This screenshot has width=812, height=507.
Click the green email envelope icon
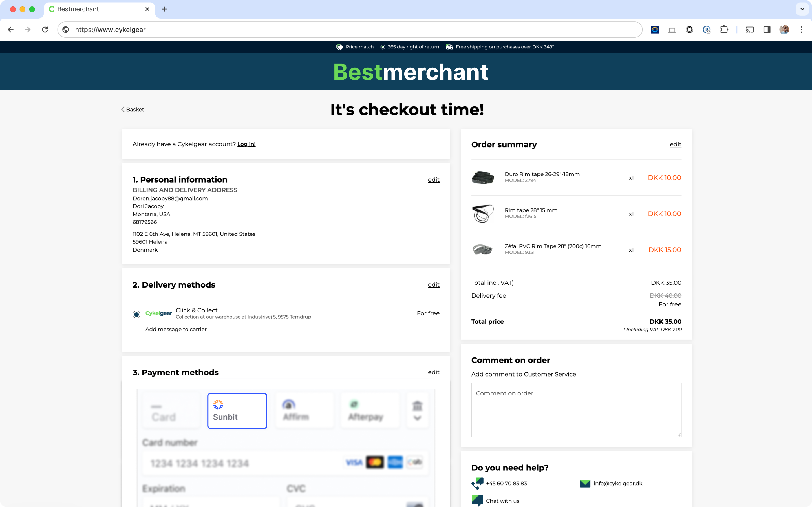[x=585, y=483]
